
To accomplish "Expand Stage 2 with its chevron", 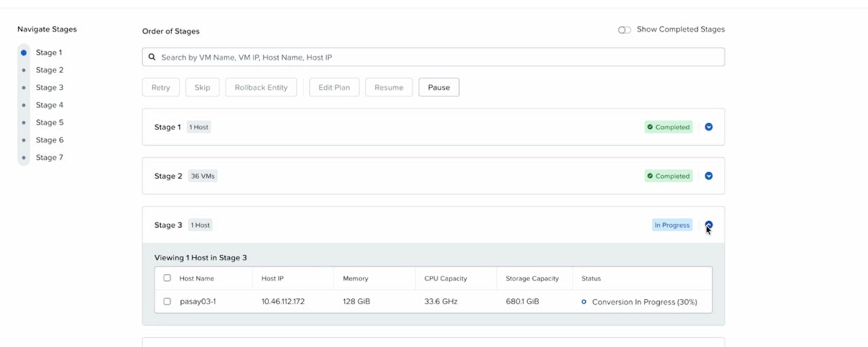I will click(x=709, y=176).
